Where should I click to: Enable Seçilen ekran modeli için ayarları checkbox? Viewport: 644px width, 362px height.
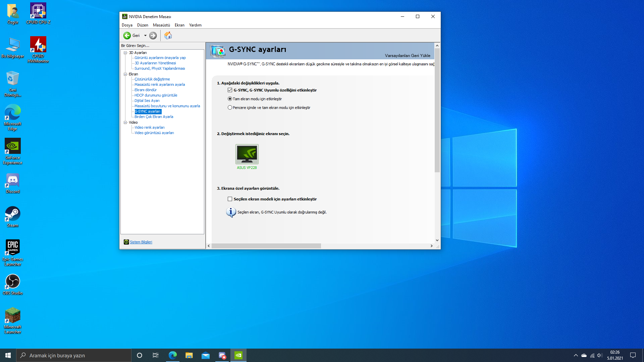tap(230, 199)
